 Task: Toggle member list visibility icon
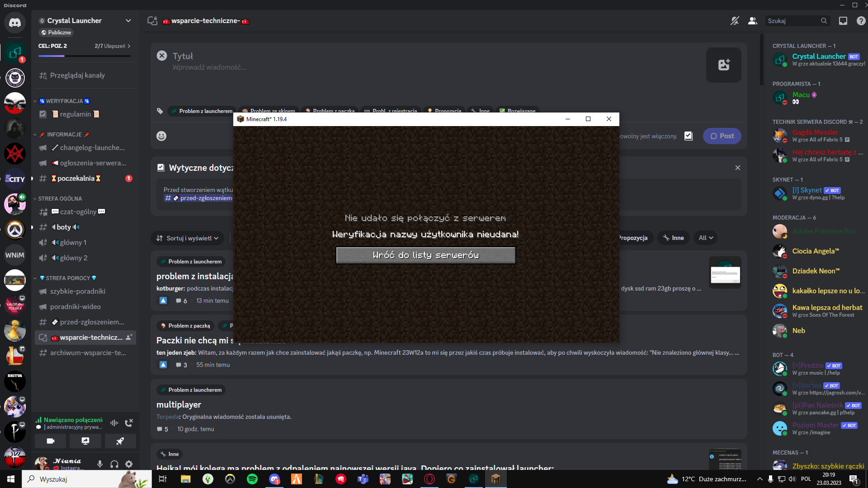coord(752,21)
